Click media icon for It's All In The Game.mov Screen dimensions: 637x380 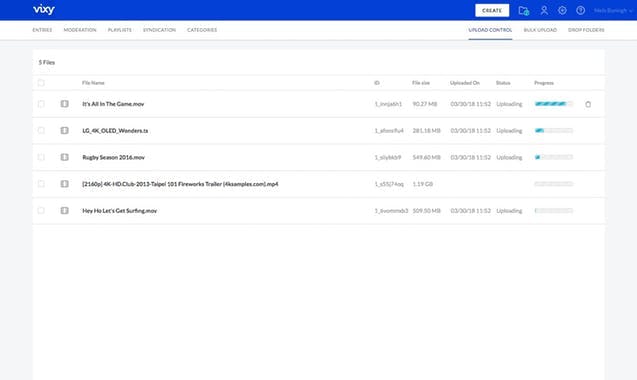click(65, 104)
